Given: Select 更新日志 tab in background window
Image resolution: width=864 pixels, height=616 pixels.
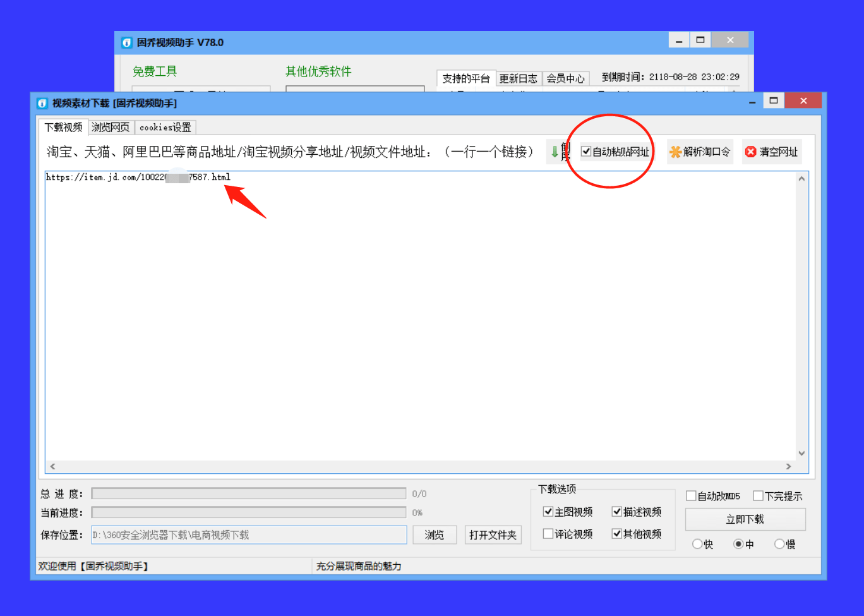Looking at the screenshot, I should click(519, 78).
